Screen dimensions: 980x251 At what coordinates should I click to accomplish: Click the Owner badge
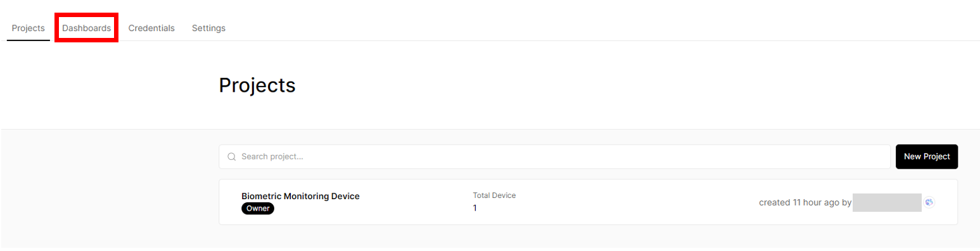(258, 209)
